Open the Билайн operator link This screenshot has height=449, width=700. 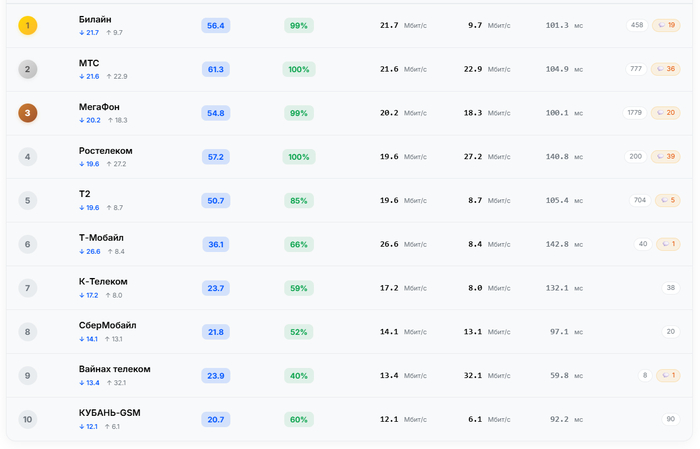(95, 19)
